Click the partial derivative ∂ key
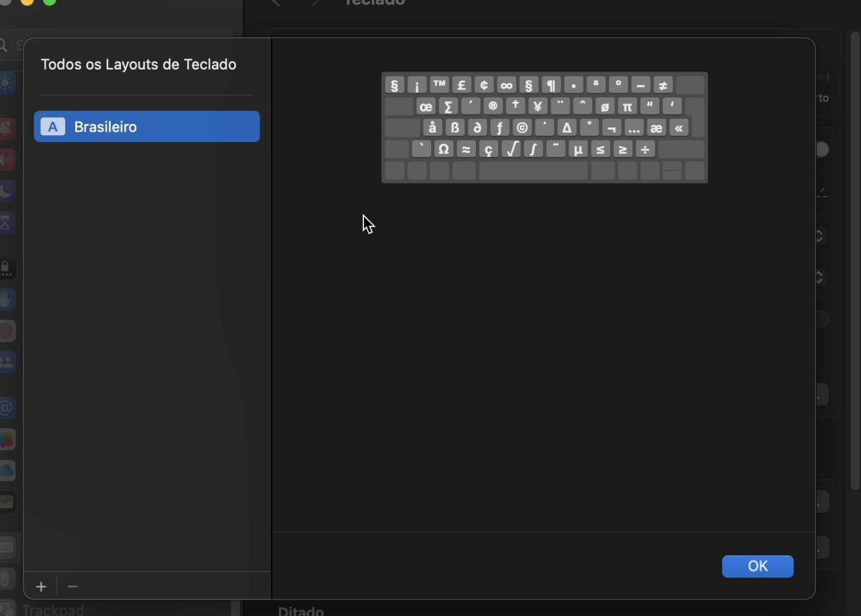The height and width of the screenshot is (616, 861). tap(477, 128)
